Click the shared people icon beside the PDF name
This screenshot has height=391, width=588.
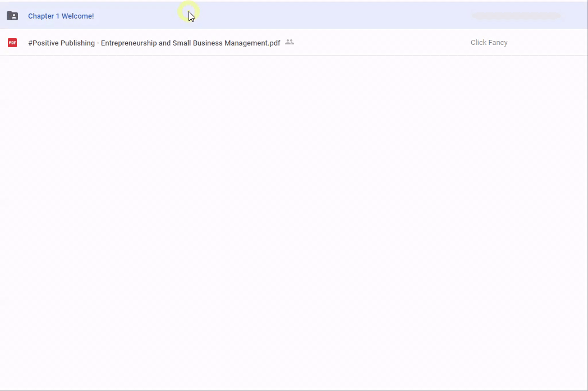point(290,42)
